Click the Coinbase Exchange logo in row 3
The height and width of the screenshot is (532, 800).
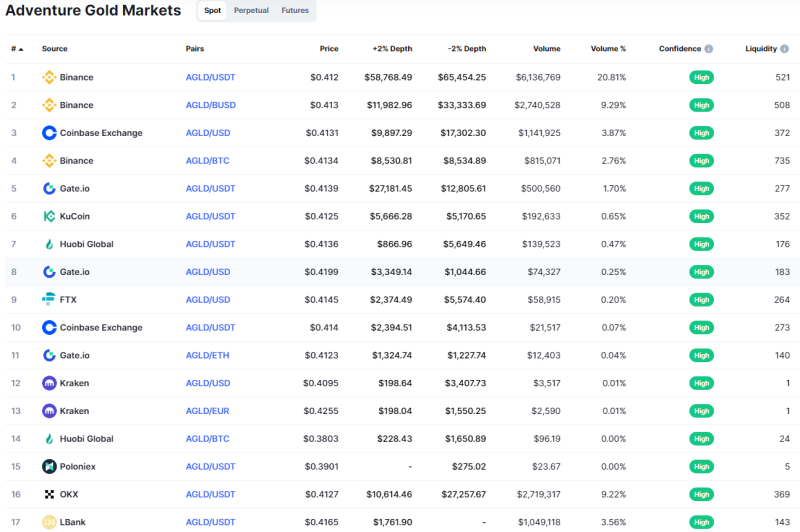point(49,133)
